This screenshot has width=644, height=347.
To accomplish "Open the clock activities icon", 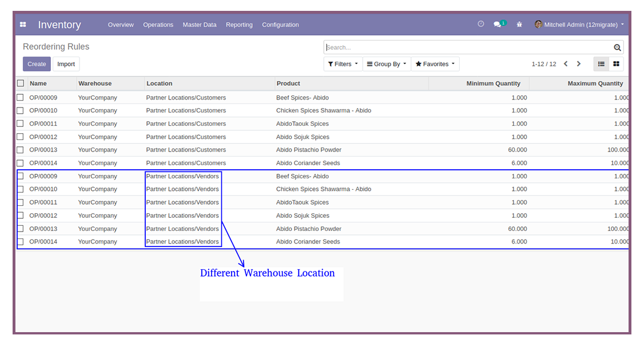I will pyautogui.click(x=480, y=24).
